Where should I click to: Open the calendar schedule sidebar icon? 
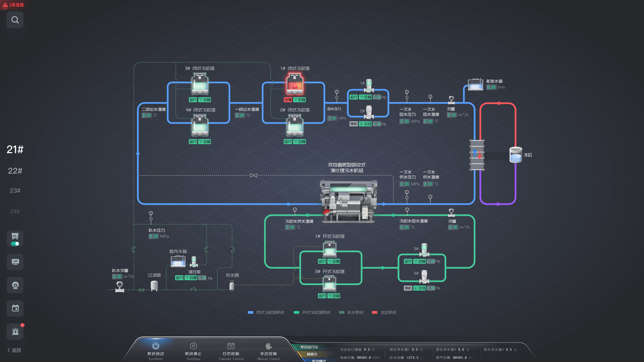15,308
